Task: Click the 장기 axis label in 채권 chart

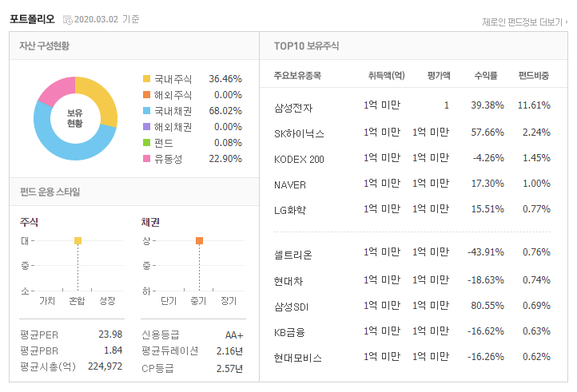Action: click(229, 301)
